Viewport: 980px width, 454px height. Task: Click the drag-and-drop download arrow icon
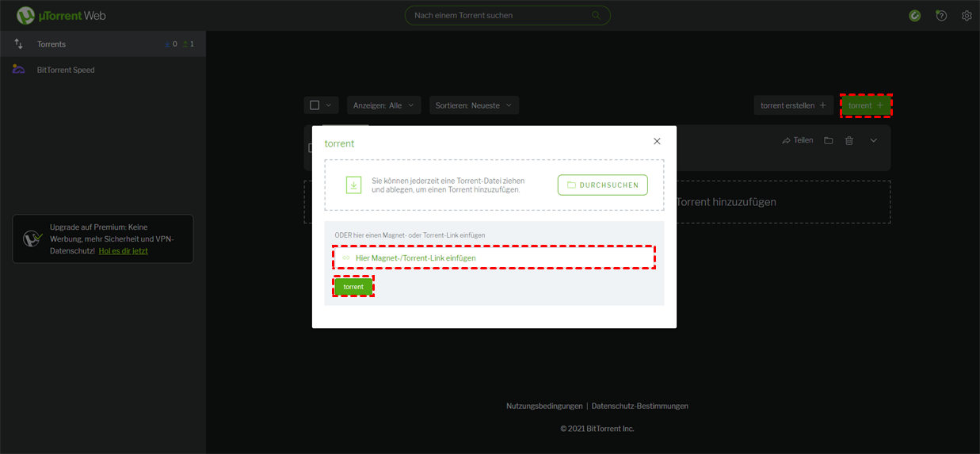pyautogui.click(x=353, y=185)
